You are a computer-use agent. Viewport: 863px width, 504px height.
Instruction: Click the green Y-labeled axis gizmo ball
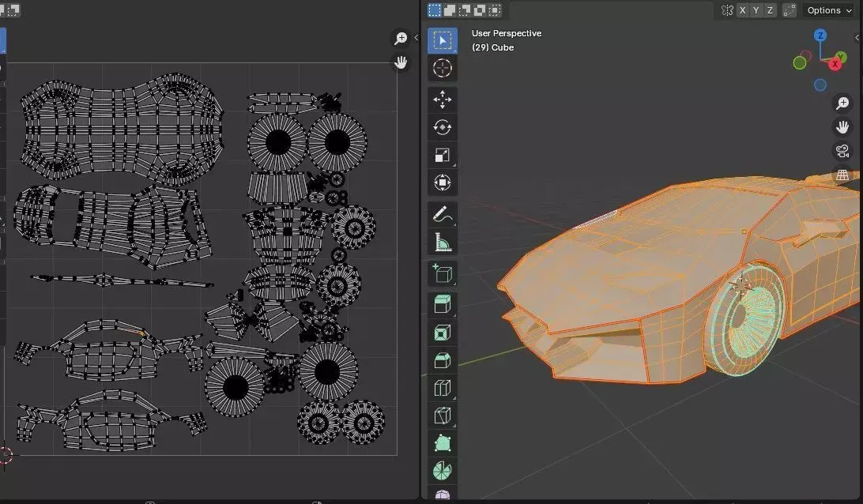tap(841, 57)
